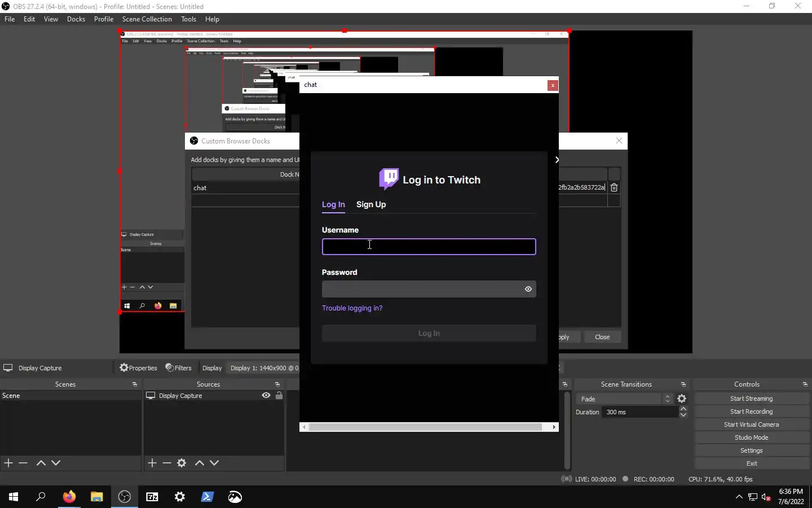The height and width of the screenshot is (508, 812).
Task: Open Display 1 dropdown
Action: pyautogui.click(x=263, y=368)
